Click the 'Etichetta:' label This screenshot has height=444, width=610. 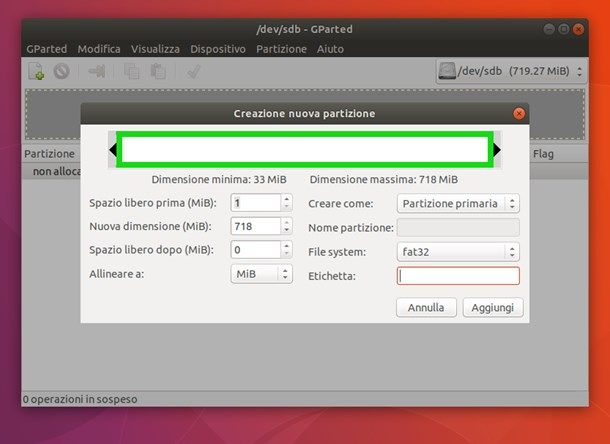click(x=332, y=276)
